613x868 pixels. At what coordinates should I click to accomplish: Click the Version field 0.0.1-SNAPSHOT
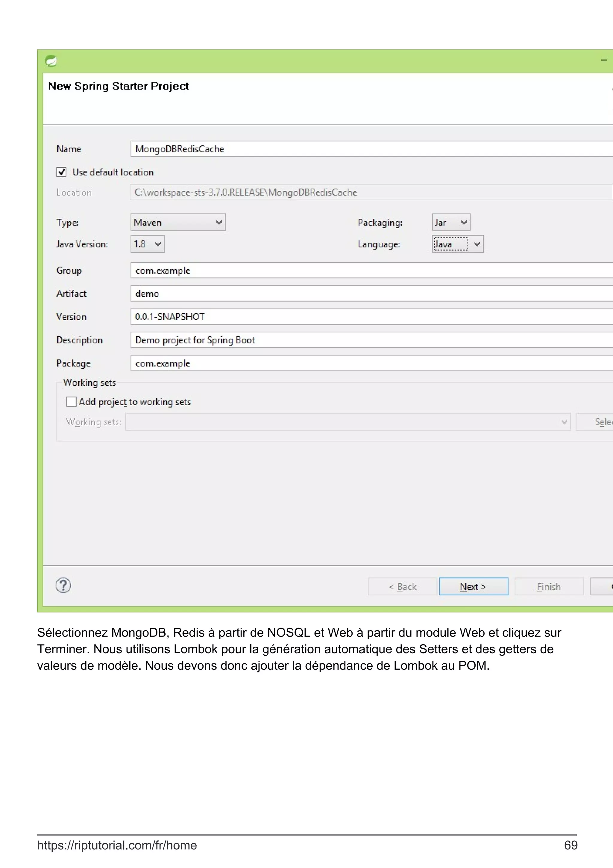click(372, 317)
